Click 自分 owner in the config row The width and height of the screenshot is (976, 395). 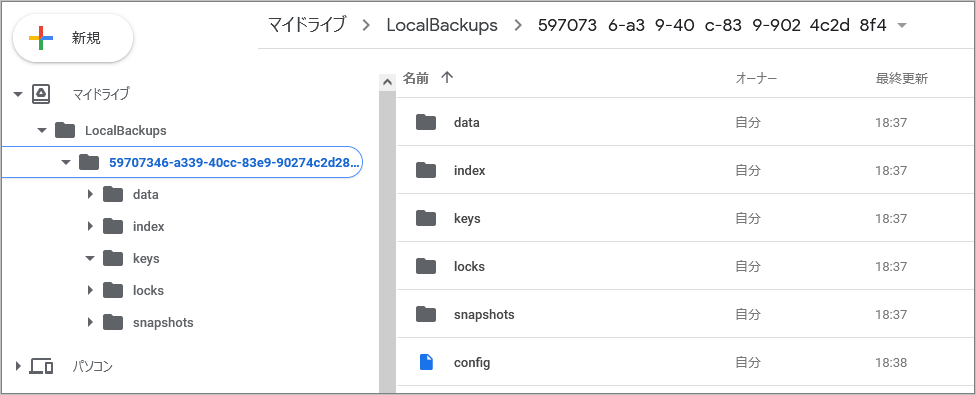[748, 362]
